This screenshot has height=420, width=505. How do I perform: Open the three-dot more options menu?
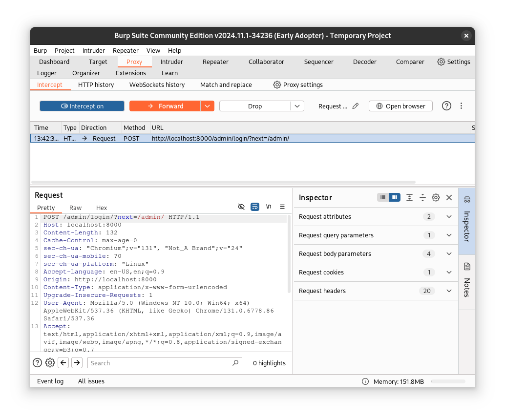pyautogui.click(x=461, y=106)
